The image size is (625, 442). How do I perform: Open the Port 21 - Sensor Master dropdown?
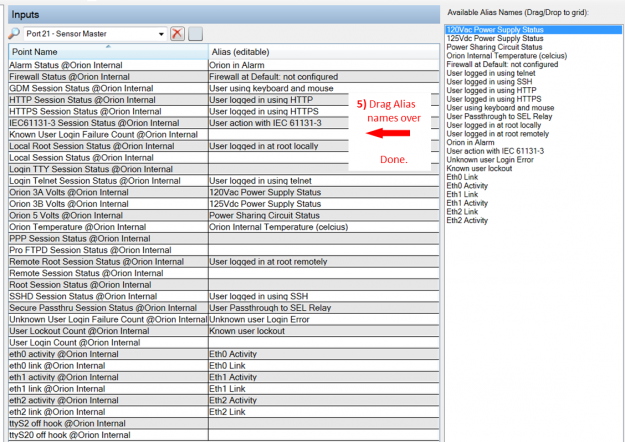tap(161, 34)
